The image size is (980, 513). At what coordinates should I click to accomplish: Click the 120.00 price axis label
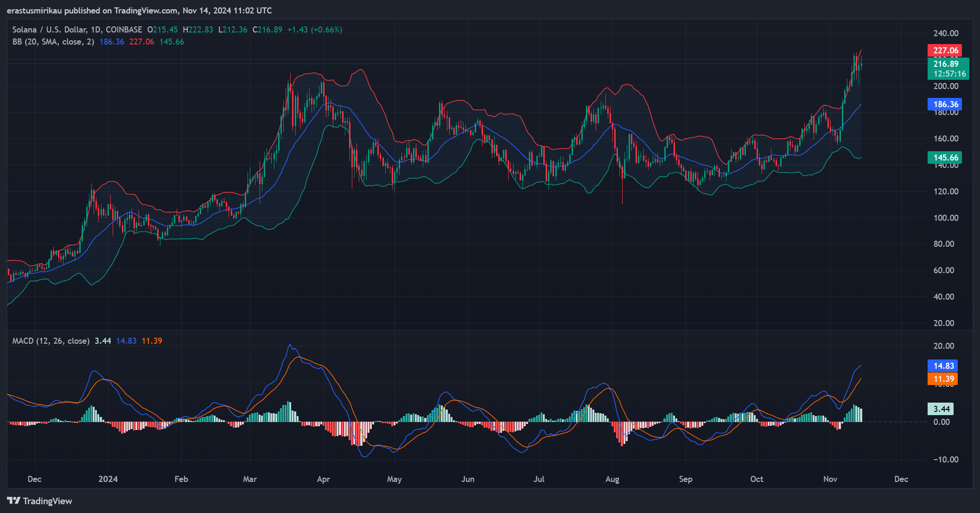[x=946, y=192]
